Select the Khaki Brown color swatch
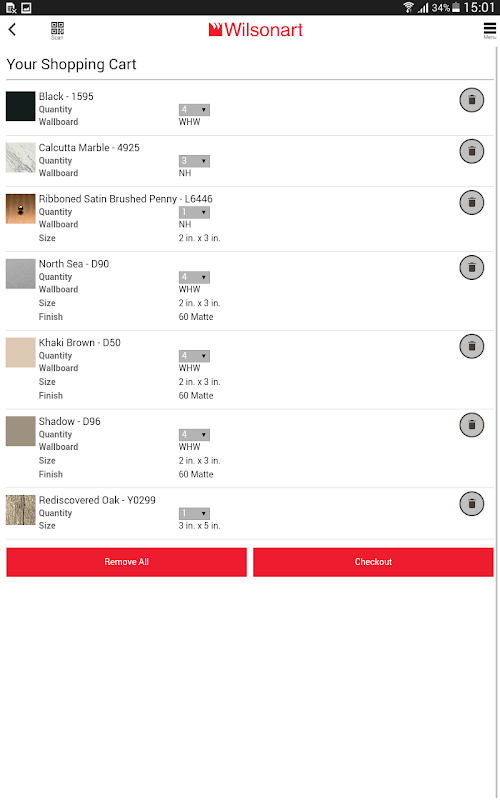Image resolution: width=500 pixels, height=800 pixels. 20,353
